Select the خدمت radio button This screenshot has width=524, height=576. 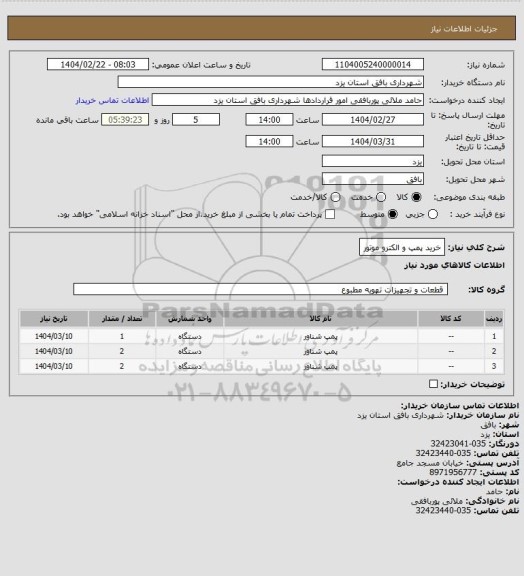381,197
